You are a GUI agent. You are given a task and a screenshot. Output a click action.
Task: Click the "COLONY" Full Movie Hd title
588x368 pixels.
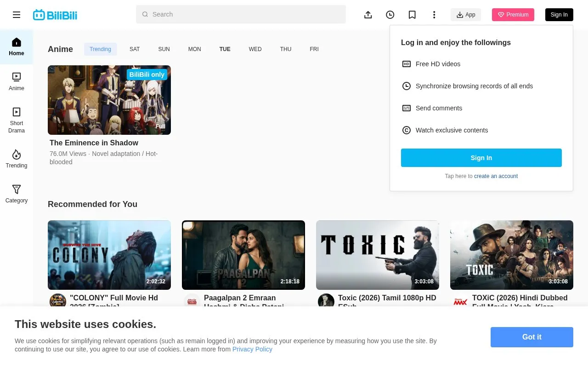coord(114,300)
